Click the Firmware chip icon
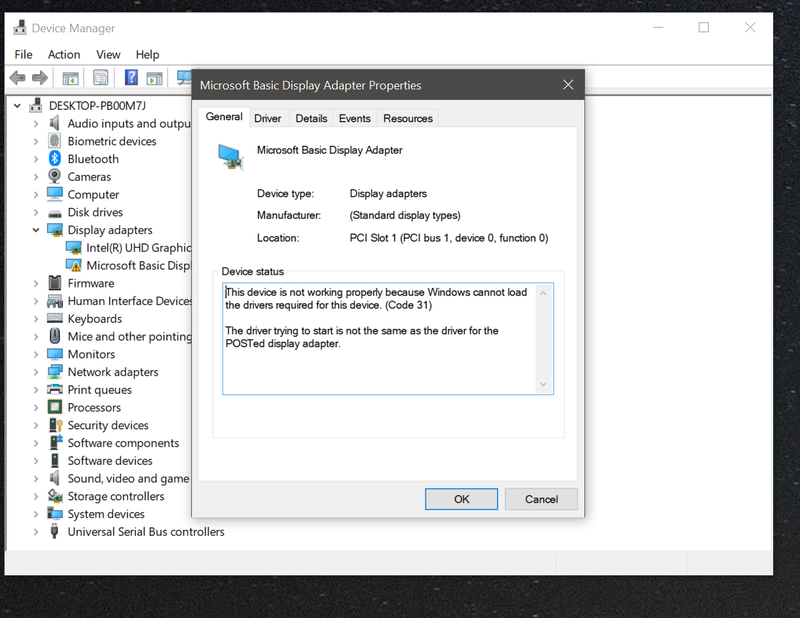 click(55, 283)
